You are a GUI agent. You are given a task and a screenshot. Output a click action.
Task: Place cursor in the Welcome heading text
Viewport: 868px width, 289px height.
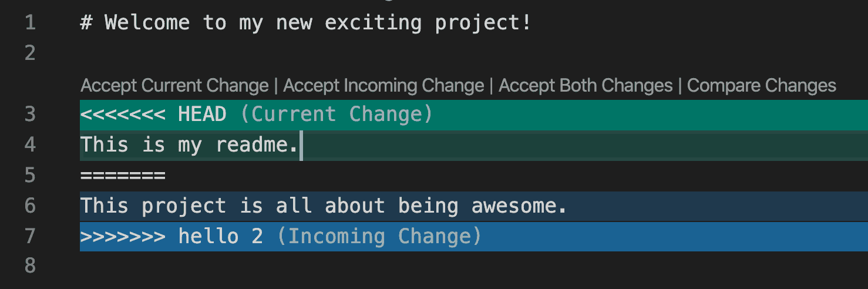(x=306, y=23)
